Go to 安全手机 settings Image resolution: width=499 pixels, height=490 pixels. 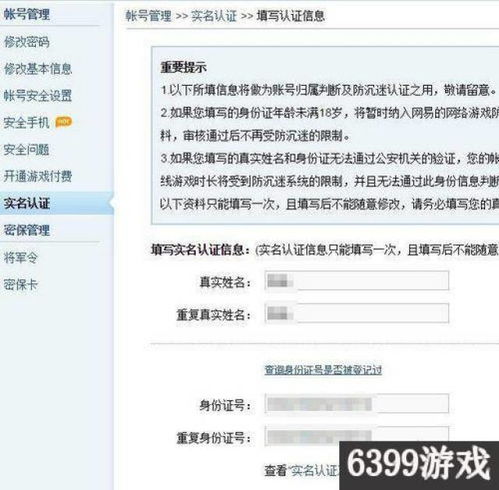27,123
